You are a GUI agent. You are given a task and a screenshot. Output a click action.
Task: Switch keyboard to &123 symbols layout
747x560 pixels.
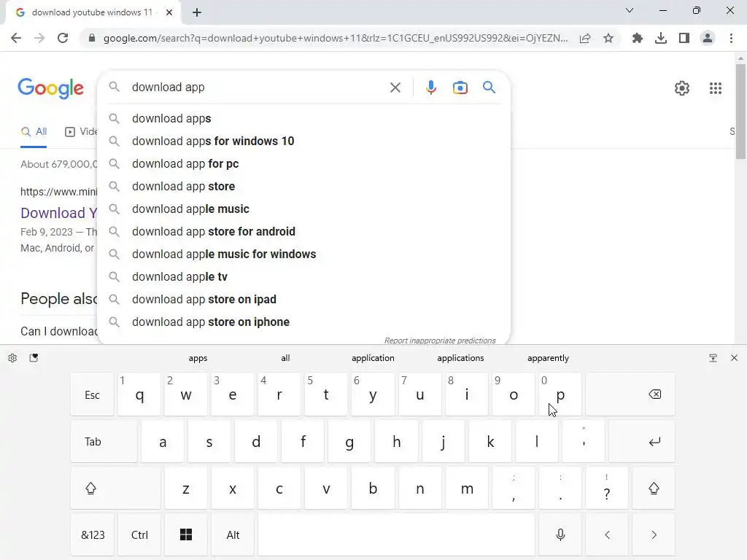click(x=93, y=534)
